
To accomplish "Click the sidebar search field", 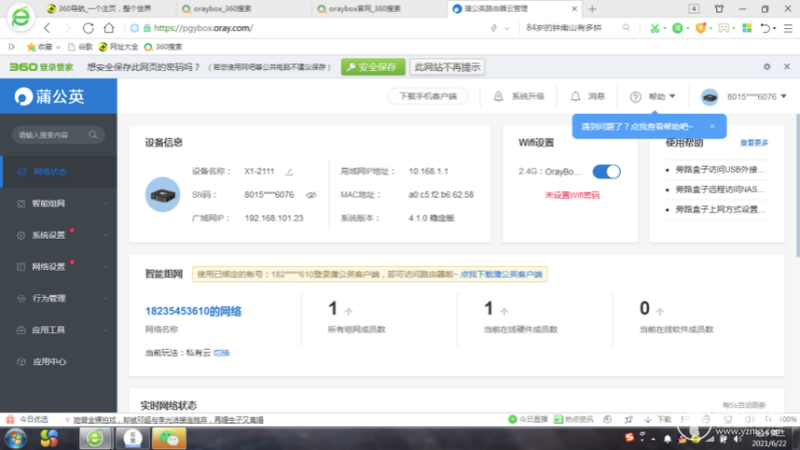I will 58,135.
